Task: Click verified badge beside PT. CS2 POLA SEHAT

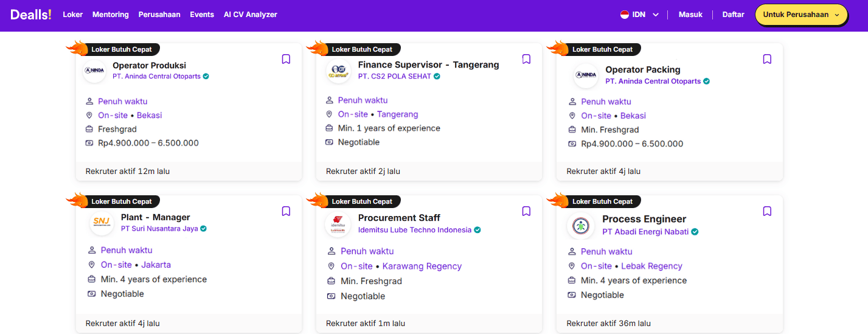Action: 437,77
